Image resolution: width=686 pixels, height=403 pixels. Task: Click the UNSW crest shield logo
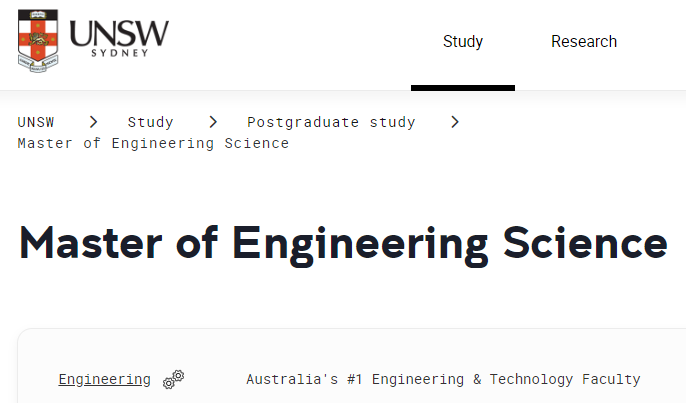pos(38,41)
